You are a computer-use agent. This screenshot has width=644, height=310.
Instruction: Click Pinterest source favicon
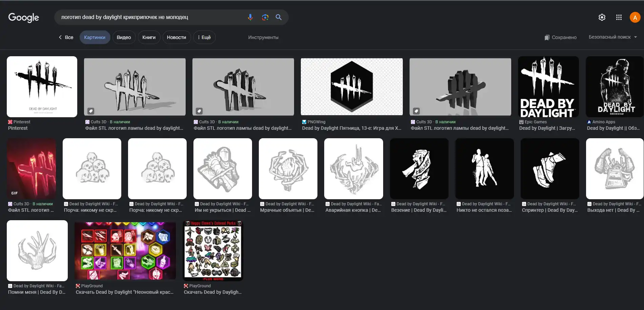10,122
